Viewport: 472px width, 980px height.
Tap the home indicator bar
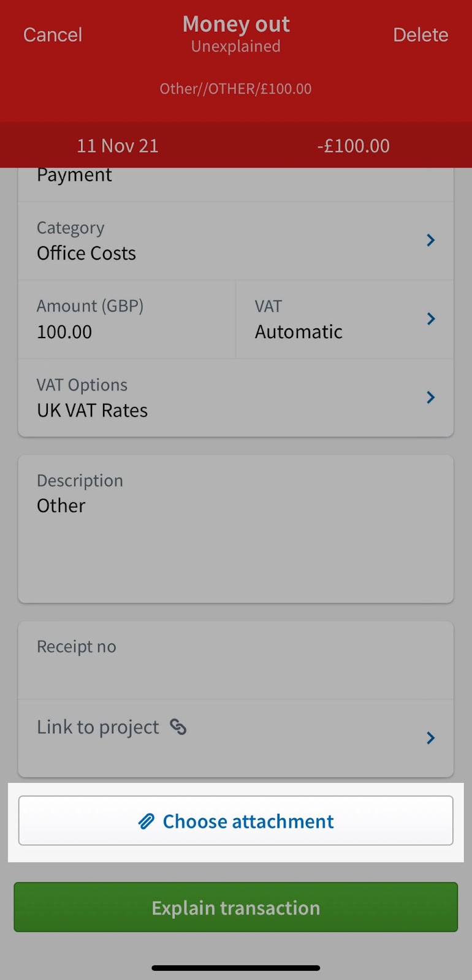(235, 967)
